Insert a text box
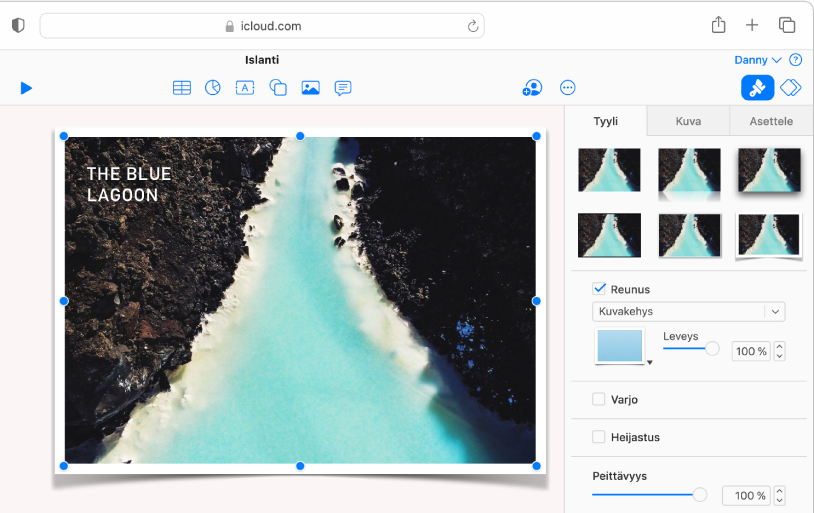The height and width of the screenshot is (513, 814). pyautogui.click(x=245, y=88)
